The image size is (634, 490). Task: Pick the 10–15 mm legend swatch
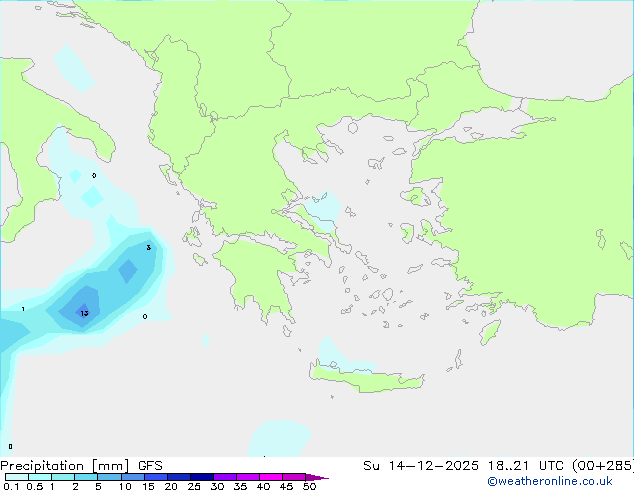(x=132, y=477)
